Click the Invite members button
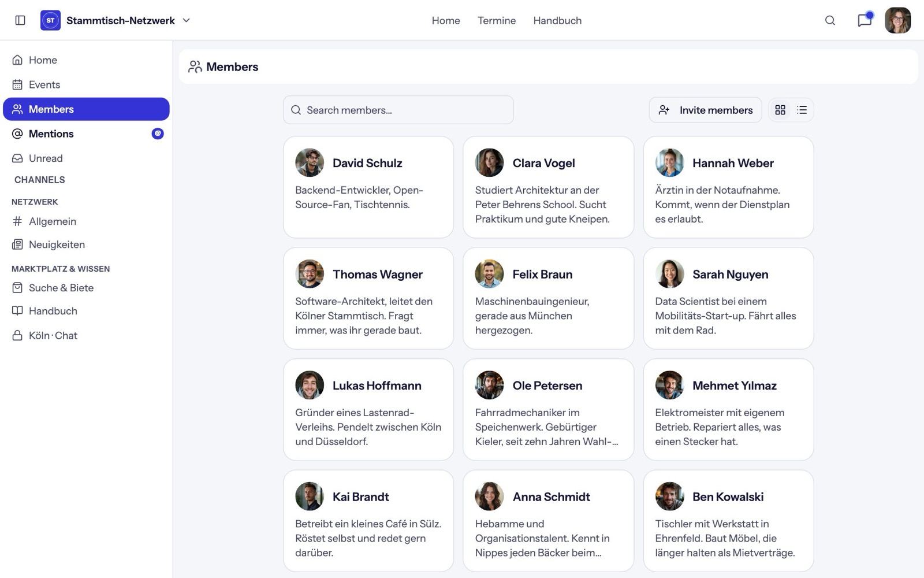The height and width of the screenshot is (578, 924). point(705,110)
